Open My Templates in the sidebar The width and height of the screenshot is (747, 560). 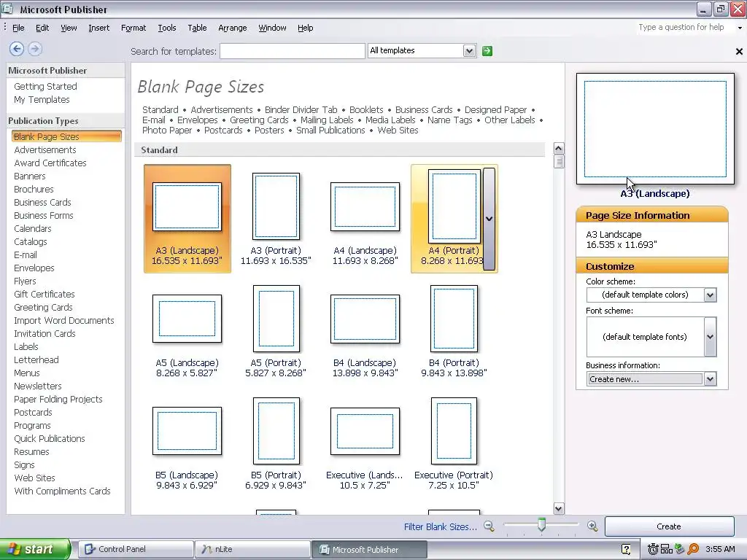pyautogui.click(x=42, y=99)
